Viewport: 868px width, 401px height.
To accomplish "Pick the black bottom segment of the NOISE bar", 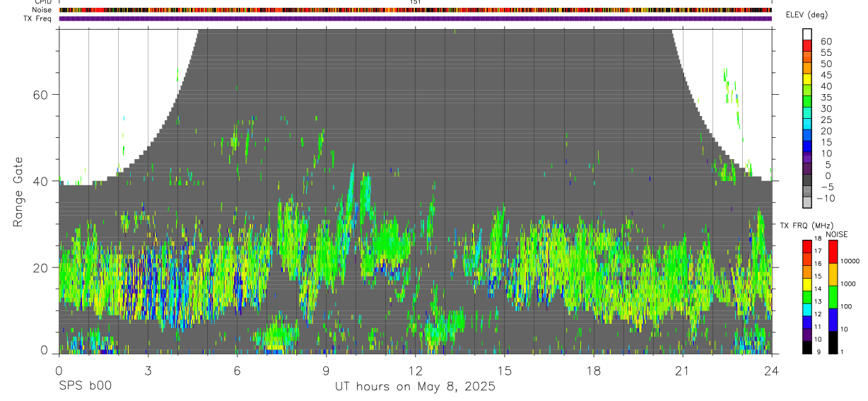I will click(x=833, y=342).
